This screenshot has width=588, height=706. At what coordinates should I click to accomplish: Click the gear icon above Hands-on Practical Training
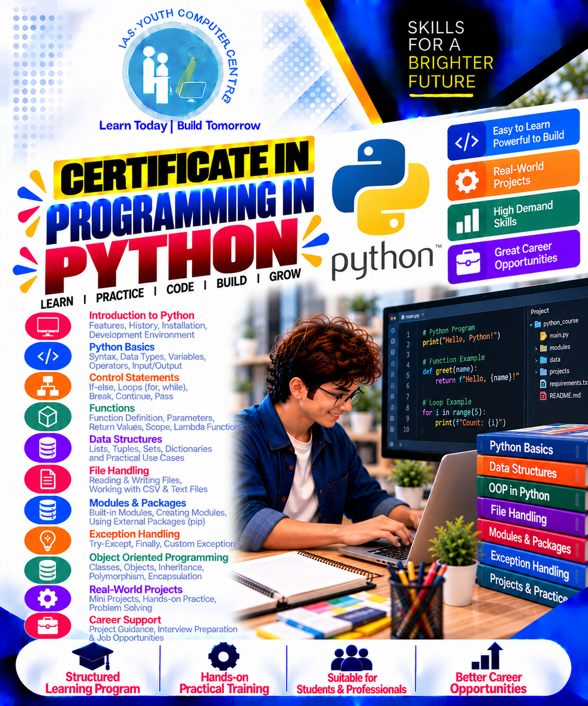coord(224,657)
